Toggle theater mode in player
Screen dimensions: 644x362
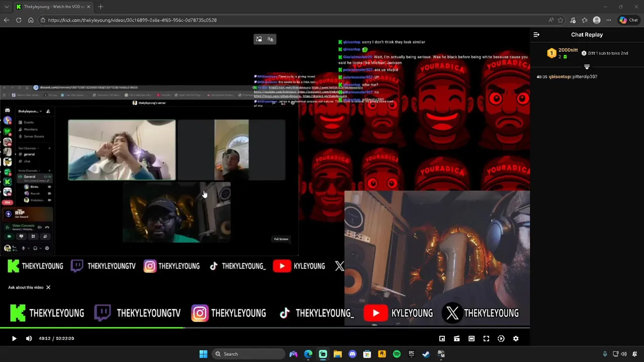click(471, 338)
